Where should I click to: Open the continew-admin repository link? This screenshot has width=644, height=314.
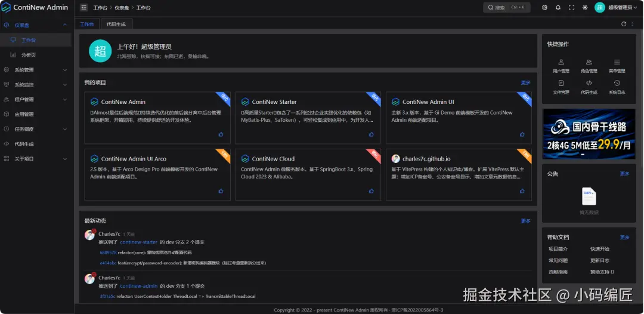tap(139, 286)
